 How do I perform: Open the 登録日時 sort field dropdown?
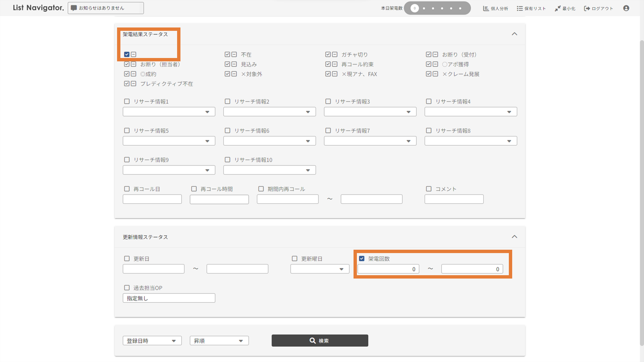(x=152, y=341)
